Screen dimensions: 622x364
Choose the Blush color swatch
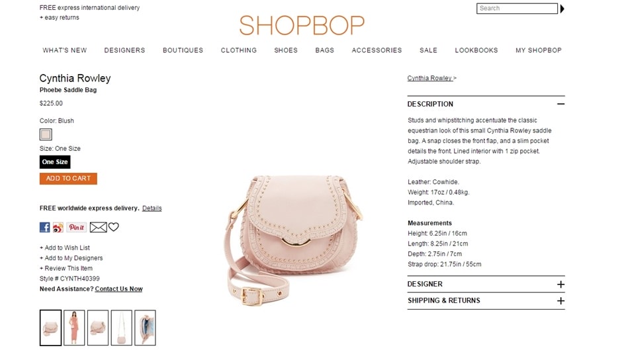[46, 134]
